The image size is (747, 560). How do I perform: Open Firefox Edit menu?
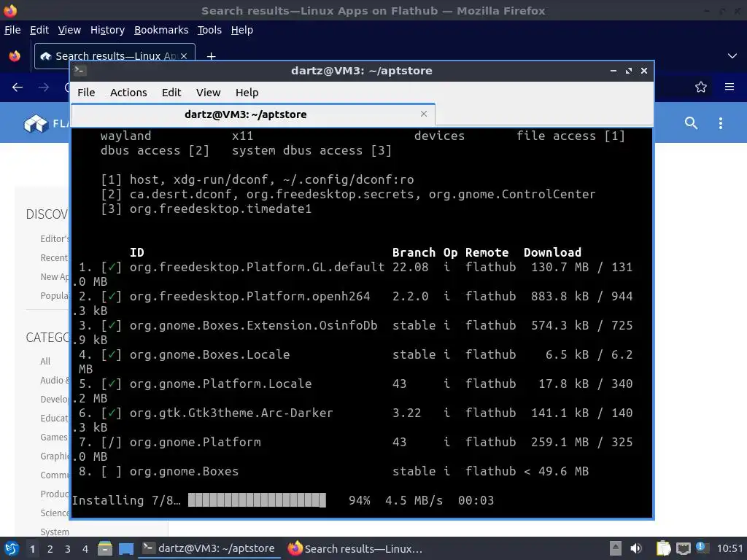click(39, 30)
